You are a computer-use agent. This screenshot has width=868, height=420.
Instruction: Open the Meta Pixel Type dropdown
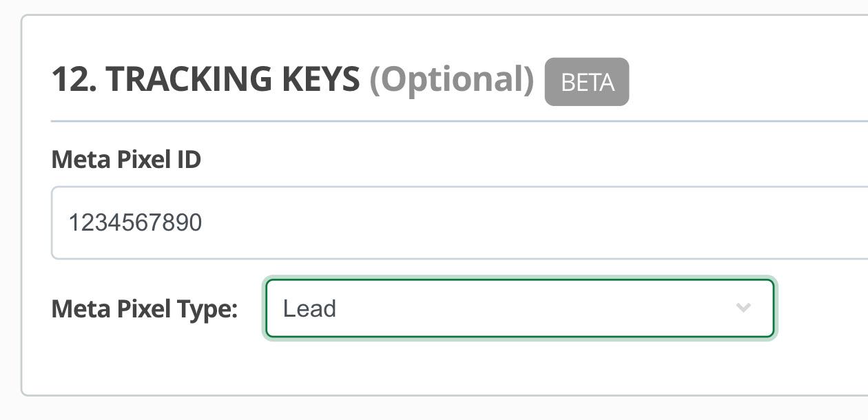[x=520, y=308]
